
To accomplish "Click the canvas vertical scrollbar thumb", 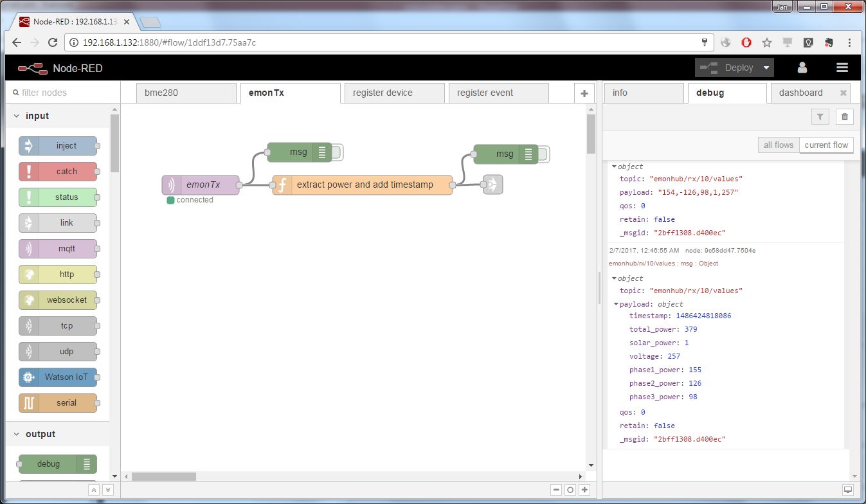I will (x=591, y=134).
